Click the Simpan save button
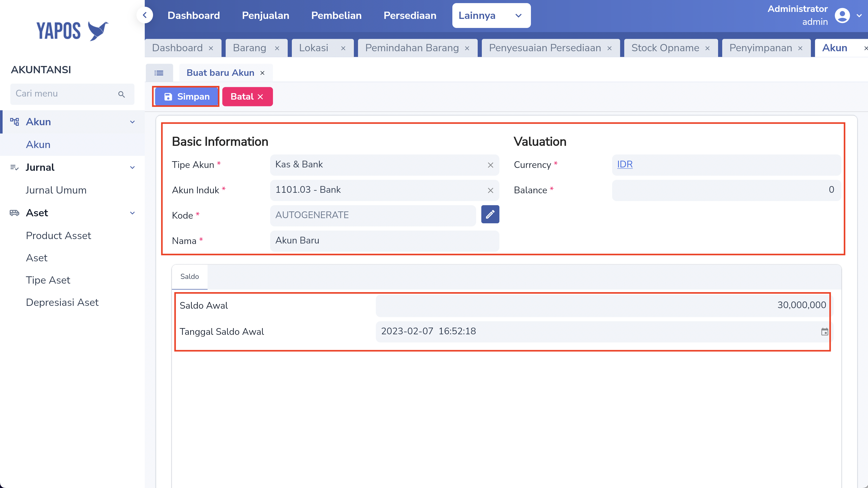868x488 pixels. click(186, 97)
